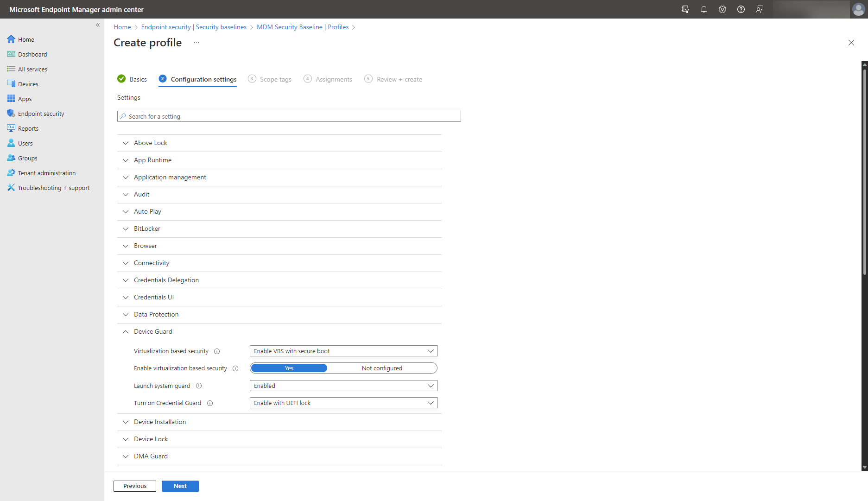Click the Reports icon in sidebar
This screenshot has height=501, width=868.
(x=11, y=128)
